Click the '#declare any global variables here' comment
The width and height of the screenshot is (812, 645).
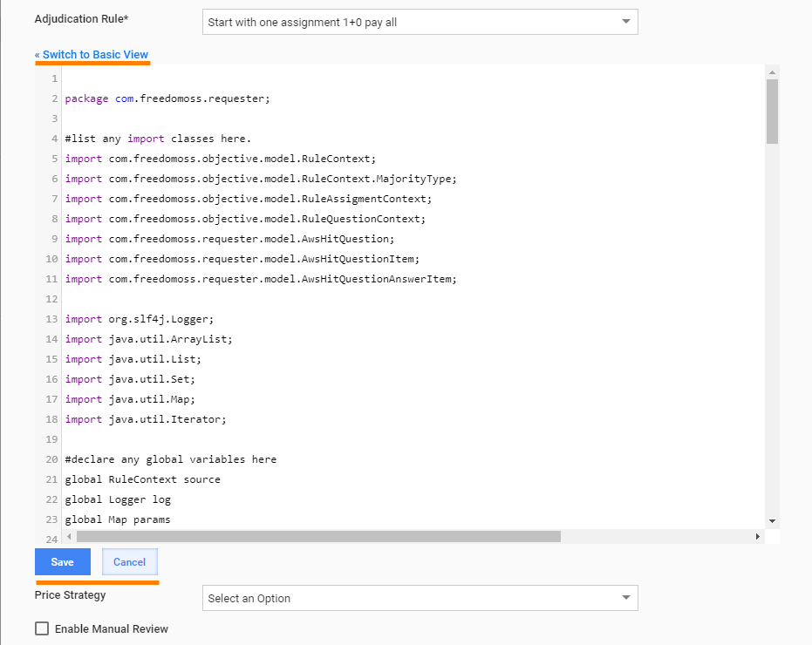(171, 459)
